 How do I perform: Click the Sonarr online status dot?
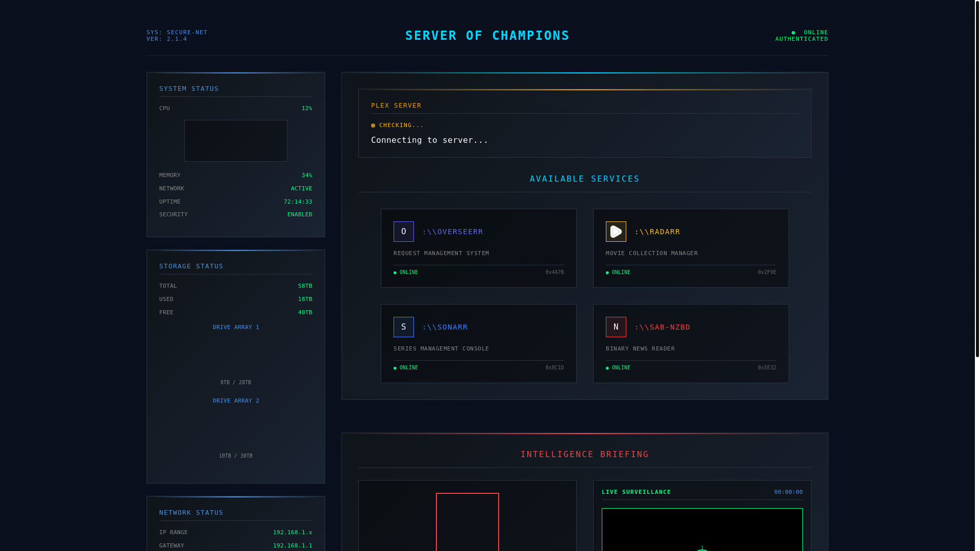395,368
